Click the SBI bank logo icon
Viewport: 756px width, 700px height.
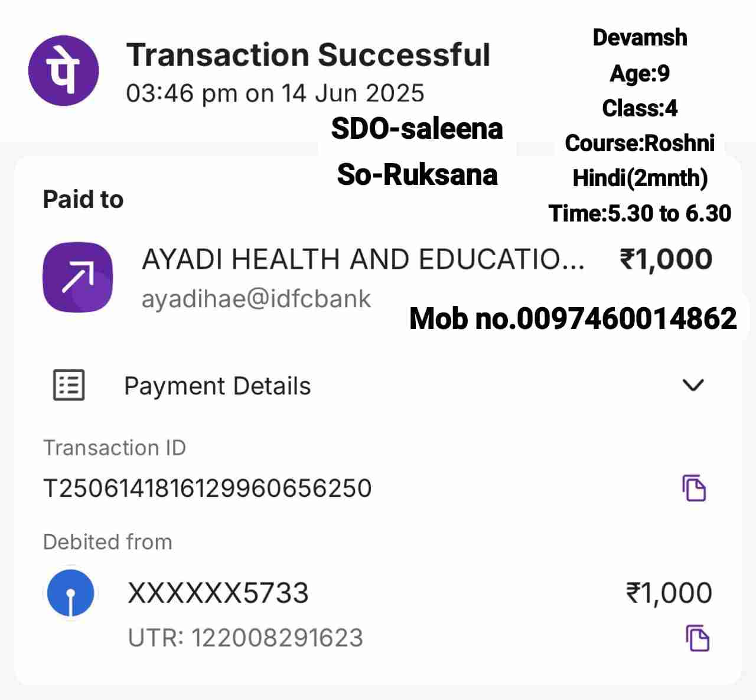point(71,593)
